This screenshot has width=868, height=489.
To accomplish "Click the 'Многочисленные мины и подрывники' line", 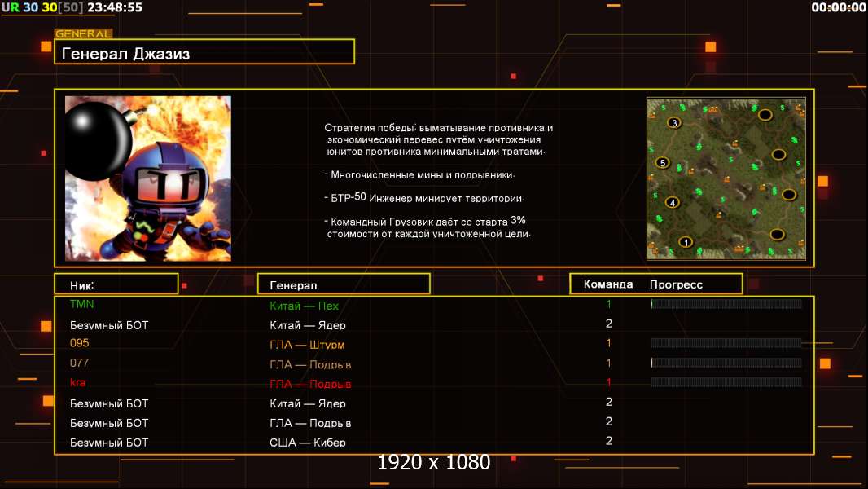I will [419, 174].
